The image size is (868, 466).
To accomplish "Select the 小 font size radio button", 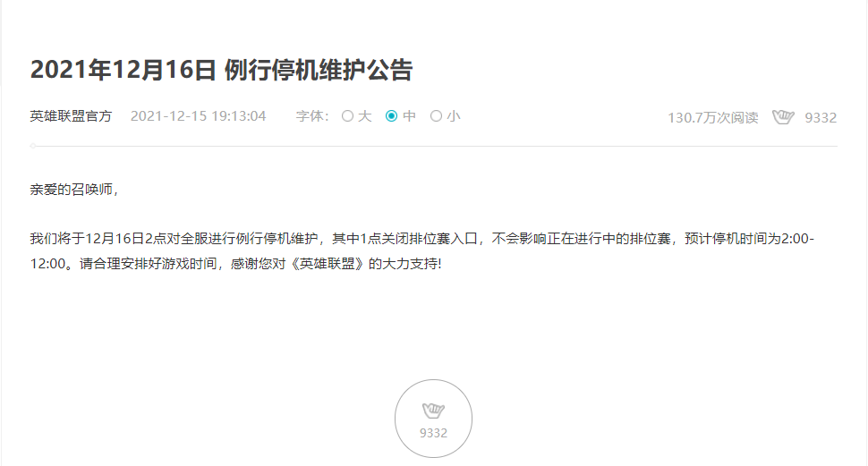I will point(436,115).
